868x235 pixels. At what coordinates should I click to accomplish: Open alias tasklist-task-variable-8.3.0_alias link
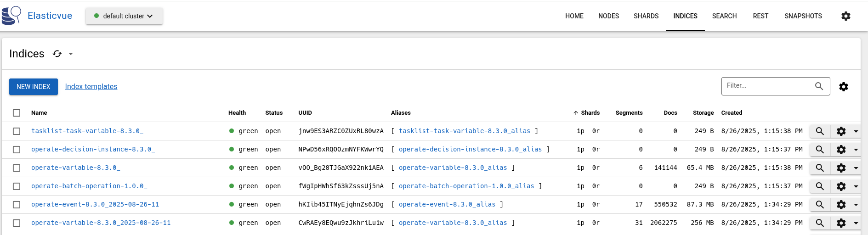tap(465, 131)
